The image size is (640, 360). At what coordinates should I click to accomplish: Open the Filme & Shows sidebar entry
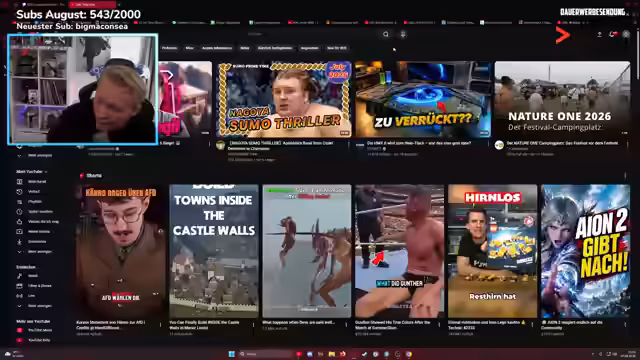pos(39,286)
